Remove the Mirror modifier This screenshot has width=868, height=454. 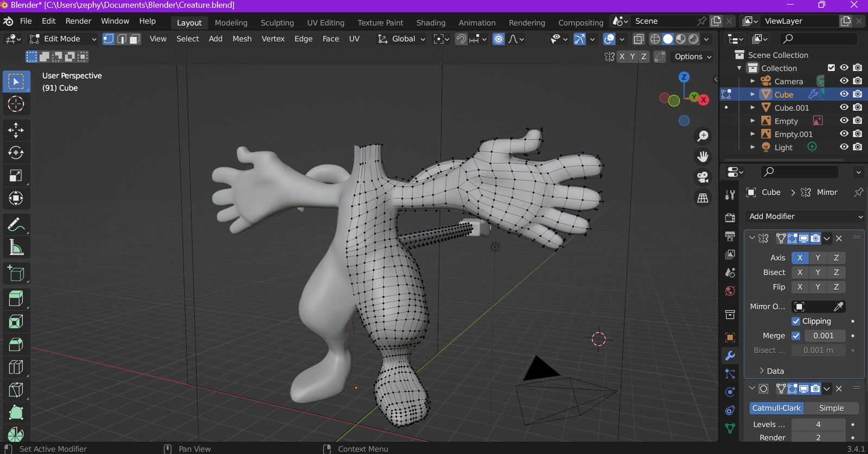pos(839,238)
